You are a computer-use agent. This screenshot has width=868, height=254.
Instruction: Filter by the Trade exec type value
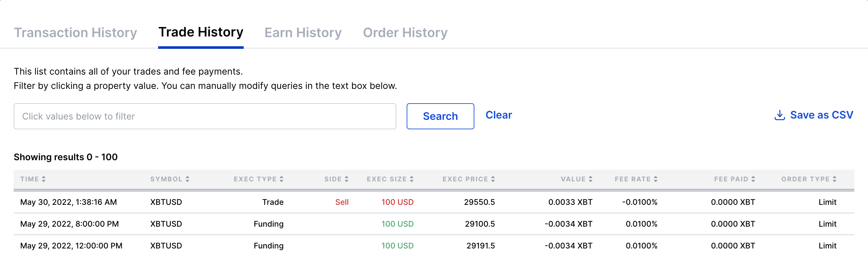[273, 202]
